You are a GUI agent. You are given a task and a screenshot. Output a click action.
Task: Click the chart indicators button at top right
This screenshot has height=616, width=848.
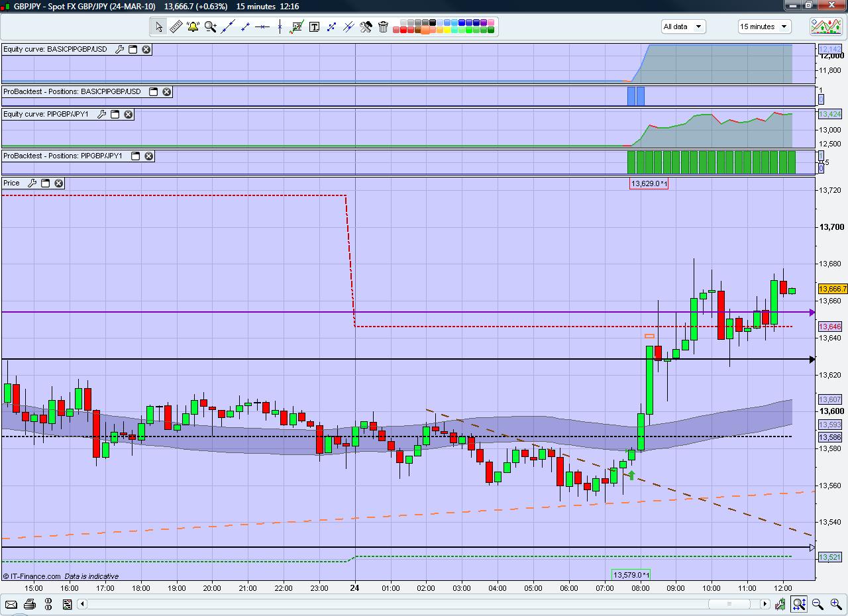pyautogui.click(x=825, y=26)
